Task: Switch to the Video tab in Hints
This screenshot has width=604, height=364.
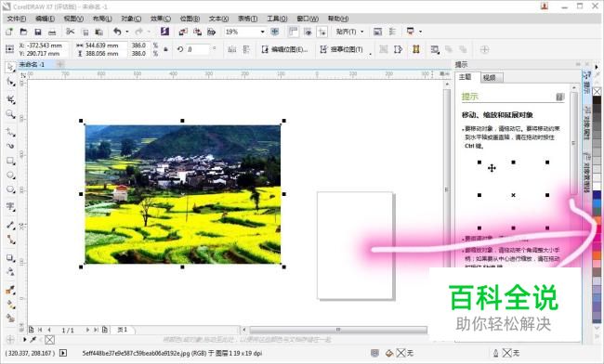Action: click(x=490, y=77)
